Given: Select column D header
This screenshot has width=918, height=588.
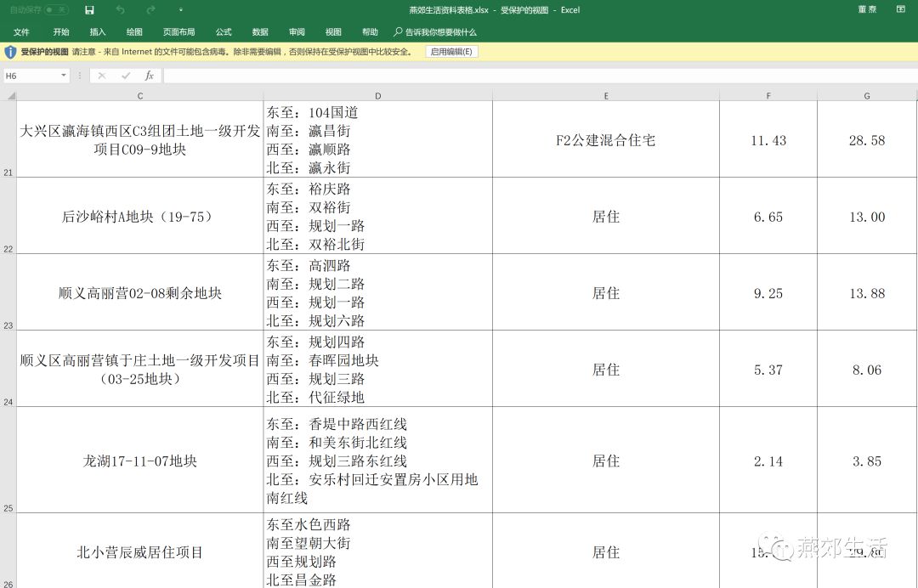Looking at the screenshot, I should pos(377,96).
